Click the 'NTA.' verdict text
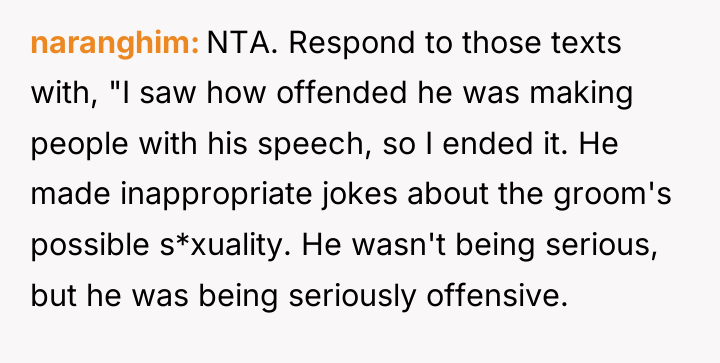 242,43
